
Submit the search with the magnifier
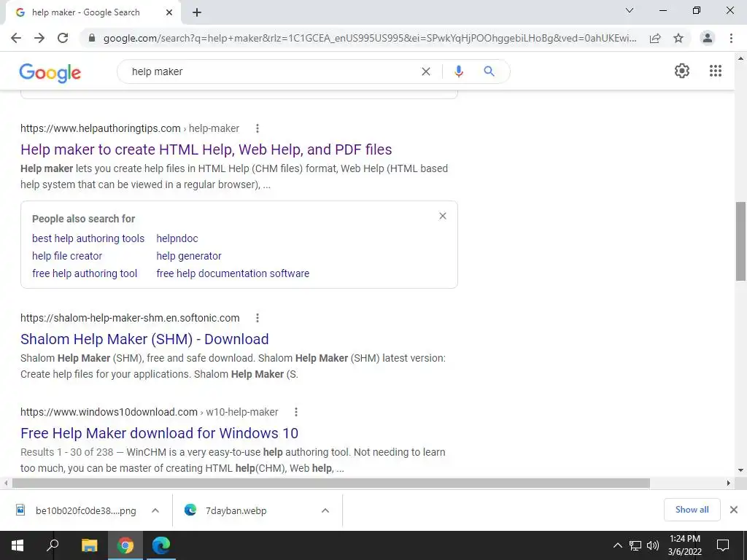click(489, 71)
